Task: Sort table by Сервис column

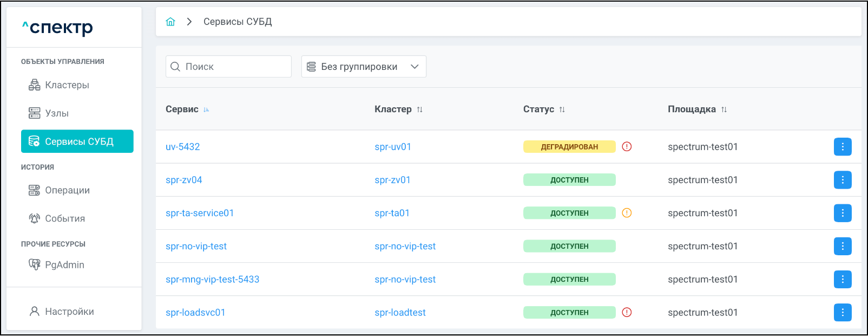Action: [x=206, y=109]
